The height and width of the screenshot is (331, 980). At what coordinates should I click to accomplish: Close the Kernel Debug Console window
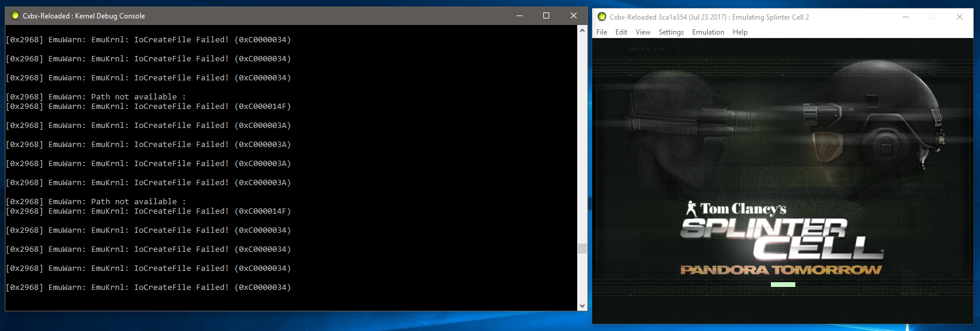[x=574, y=15]
